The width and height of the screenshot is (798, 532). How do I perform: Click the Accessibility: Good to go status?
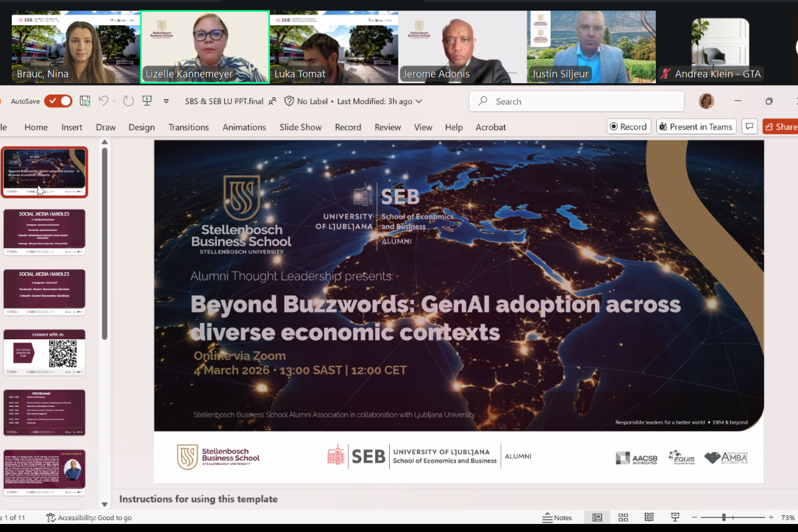click(x=89, y=517)
